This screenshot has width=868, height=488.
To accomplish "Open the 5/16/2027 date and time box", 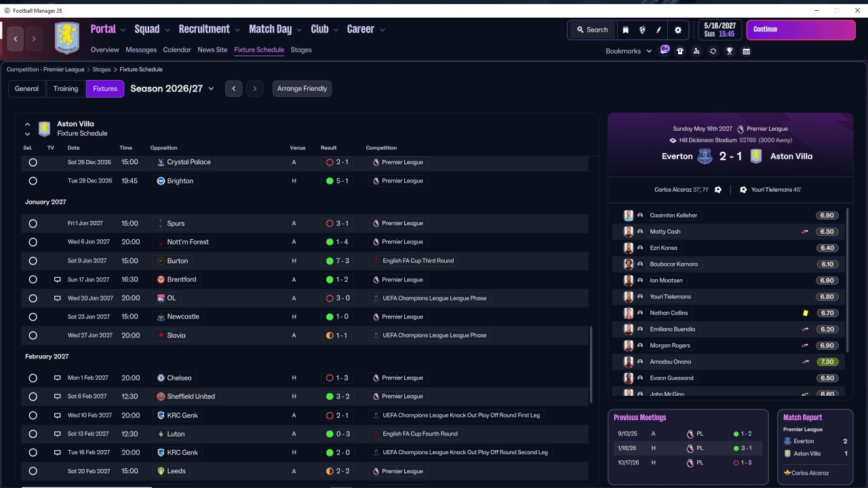I will click(x=719, y=30).
